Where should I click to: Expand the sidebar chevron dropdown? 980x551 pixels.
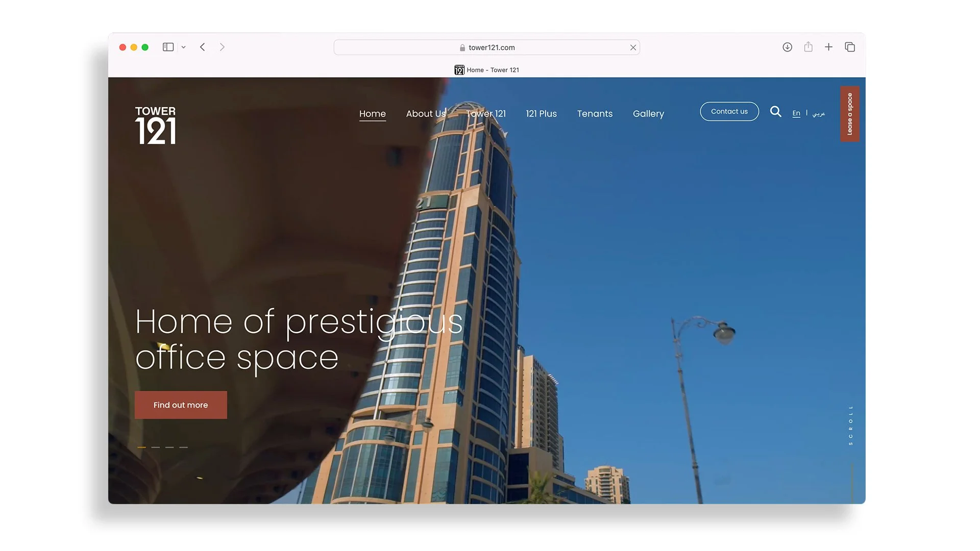coord(183,46)
